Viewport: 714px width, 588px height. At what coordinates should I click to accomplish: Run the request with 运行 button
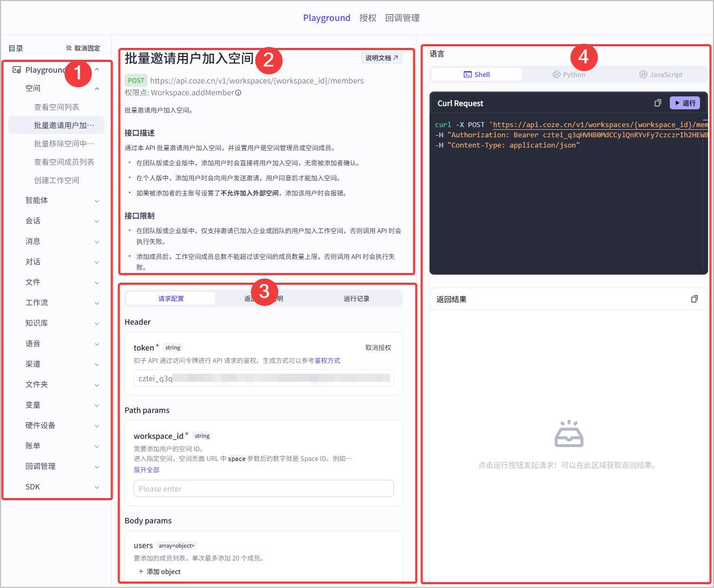tap(684, 103)
